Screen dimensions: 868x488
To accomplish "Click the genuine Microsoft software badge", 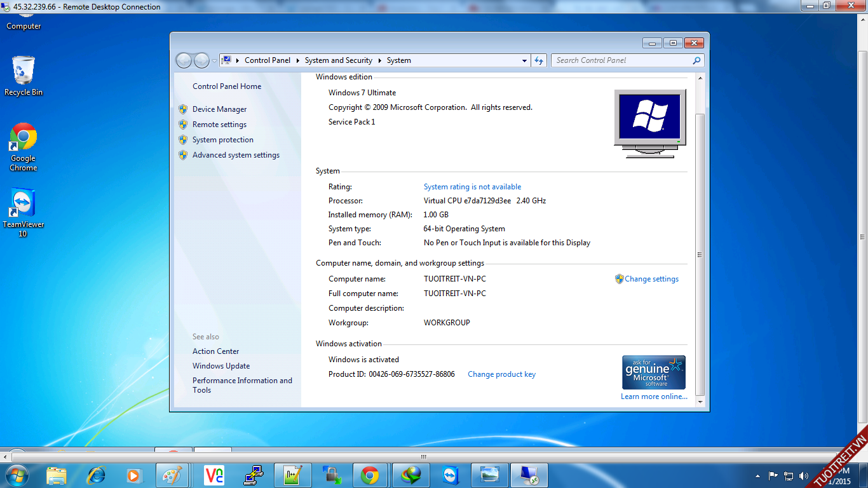I will [653, 372].
